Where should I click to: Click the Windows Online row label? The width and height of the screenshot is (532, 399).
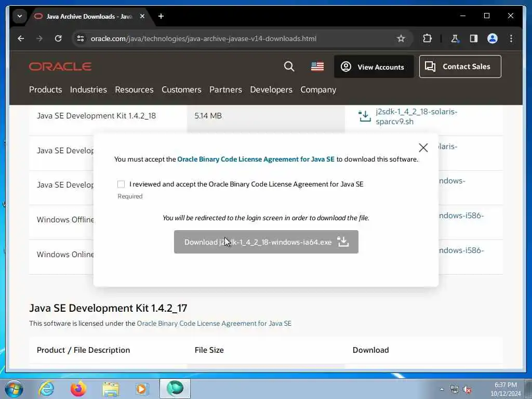pos(65,255)
